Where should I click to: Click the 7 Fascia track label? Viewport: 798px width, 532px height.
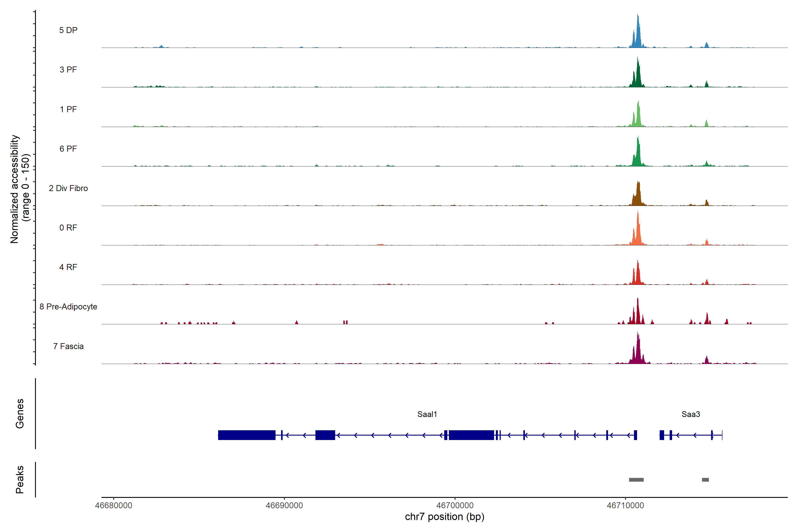click(68, 346)
